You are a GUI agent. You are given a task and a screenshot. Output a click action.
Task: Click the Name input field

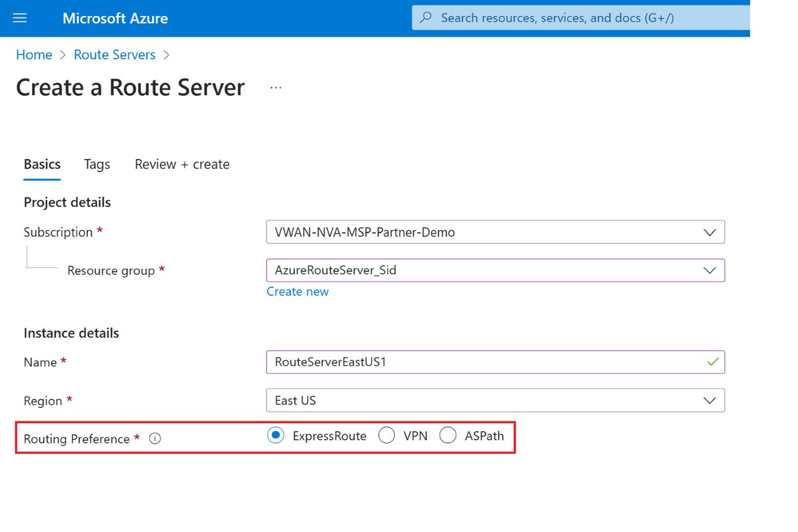point(495,362)
